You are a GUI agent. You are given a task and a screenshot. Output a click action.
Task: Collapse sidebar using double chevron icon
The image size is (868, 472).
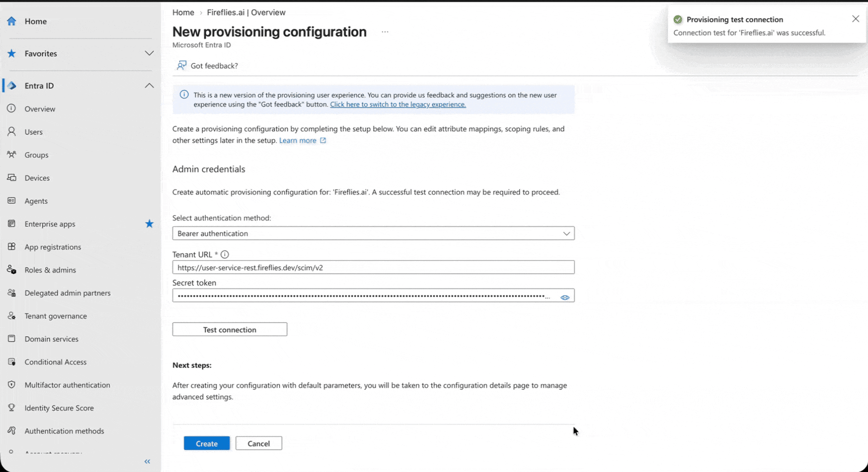(x=147, y=461)
